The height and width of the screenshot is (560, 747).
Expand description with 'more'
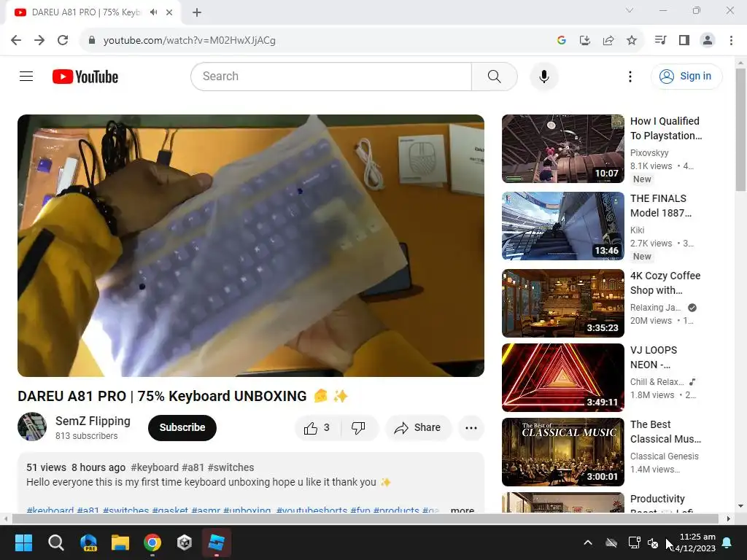(462, 510)
